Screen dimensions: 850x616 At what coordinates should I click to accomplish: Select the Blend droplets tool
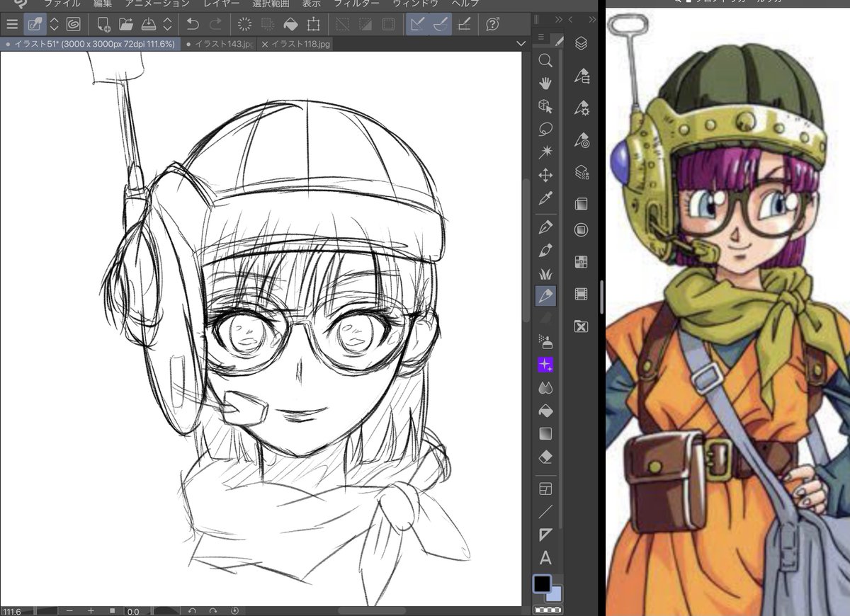coord(545,388)
